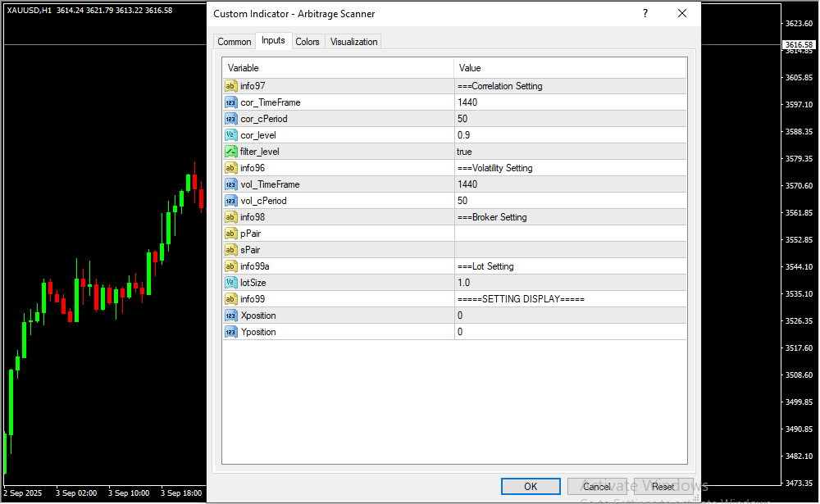Open the Common tab

pos(234,42)
